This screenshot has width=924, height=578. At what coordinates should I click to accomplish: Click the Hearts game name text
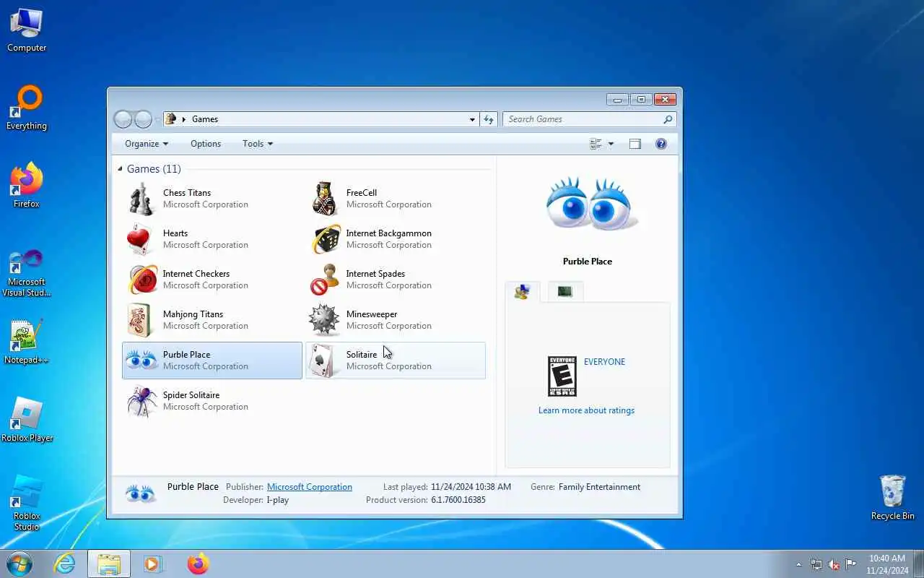(x=175, y=233)
